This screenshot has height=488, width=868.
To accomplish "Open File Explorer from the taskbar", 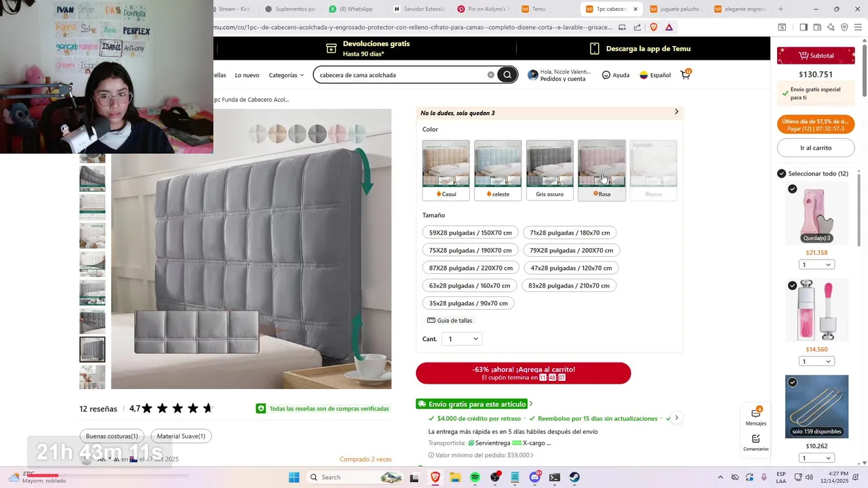I will click(x=455, y=477).
